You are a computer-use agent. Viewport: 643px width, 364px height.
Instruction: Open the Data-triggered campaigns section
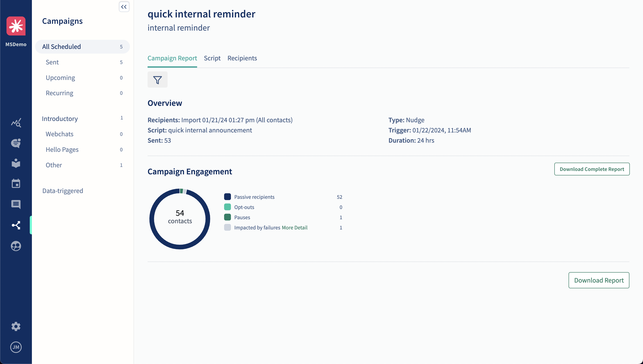(x=63, y=191)
